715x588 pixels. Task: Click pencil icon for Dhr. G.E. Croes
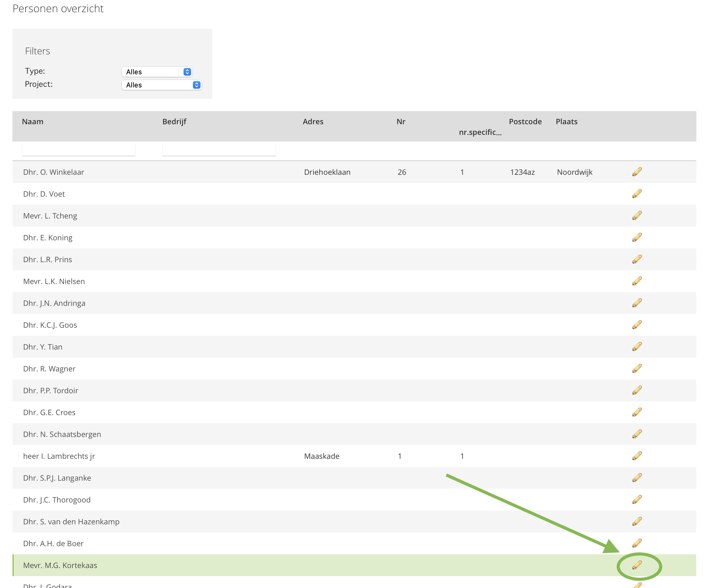coord(637,412)
